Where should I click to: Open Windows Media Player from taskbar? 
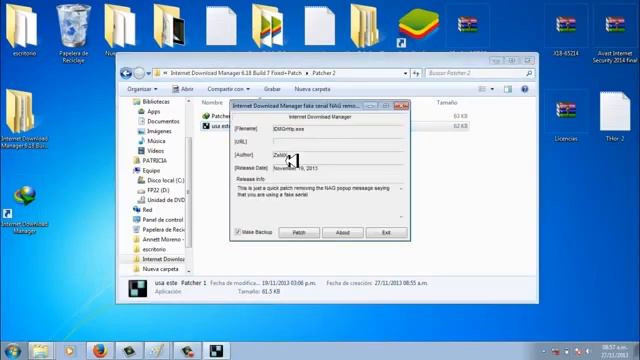[x=70, y=351]
